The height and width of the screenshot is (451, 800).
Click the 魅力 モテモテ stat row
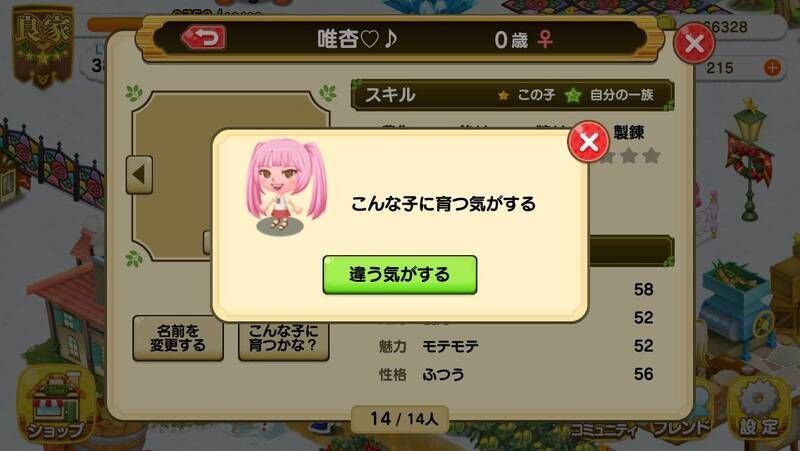click(515, 346)
